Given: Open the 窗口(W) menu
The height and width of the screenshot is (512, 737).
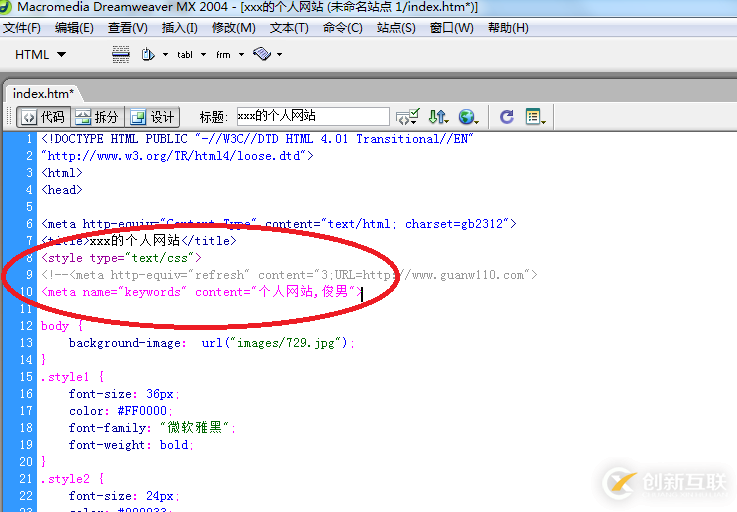Looking at the screenshot, I should pyautogui.click(x=452, y=28).
